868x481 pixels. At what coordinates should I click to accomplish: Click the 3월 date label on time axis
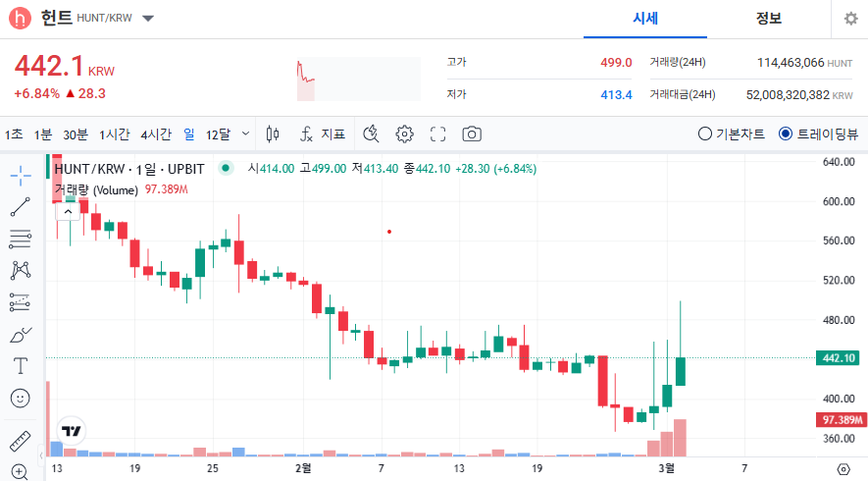[x=667, y=468]
